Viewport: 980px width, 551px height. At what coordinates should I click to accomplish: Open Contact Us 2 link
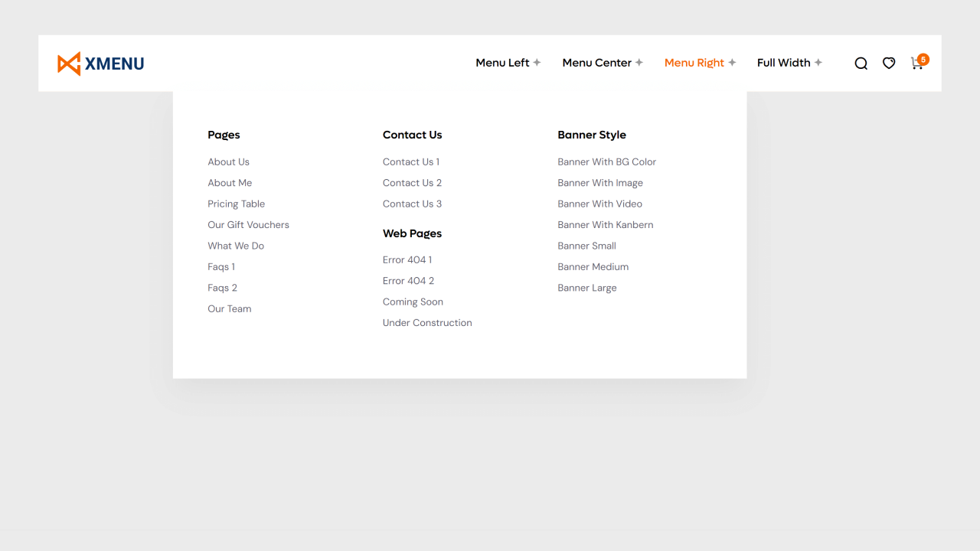click(x=412, y=183)
